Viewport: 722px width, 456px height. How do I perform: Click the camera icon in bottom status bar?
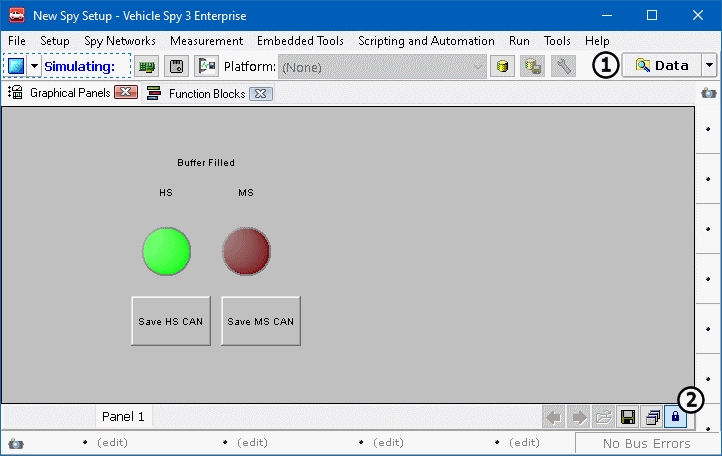[x=15, y=443]
